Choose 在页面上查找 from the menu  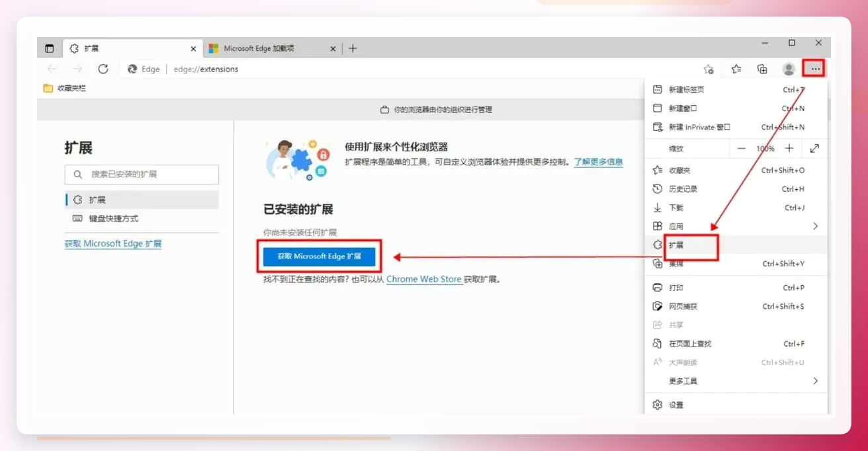tap(736, 344)
